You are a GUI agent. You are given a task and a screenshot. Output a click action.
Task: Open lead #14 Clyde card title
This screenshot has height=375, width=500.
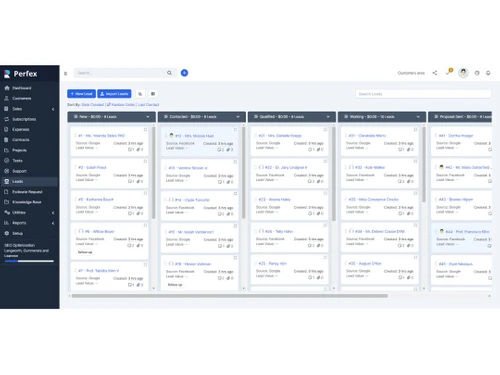tap(192, 200)
